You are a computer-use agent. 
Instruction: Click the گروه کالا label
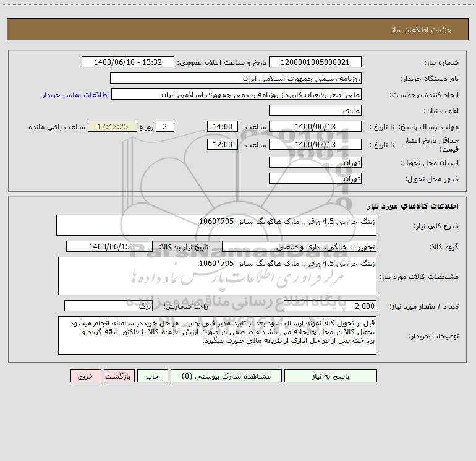(x=444, y=247)
